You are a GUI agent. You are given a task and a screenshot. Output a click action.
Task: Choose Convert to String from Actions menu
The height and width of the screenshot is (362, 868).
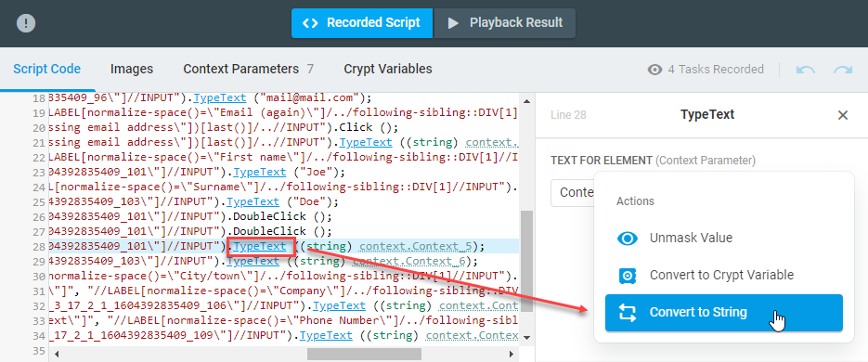723,313
